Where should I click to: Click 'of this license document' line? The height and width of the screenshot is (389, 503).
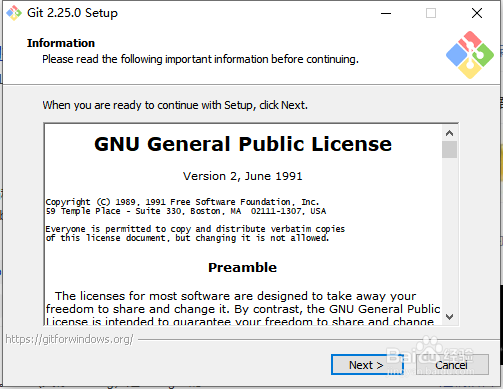(187, 238)
